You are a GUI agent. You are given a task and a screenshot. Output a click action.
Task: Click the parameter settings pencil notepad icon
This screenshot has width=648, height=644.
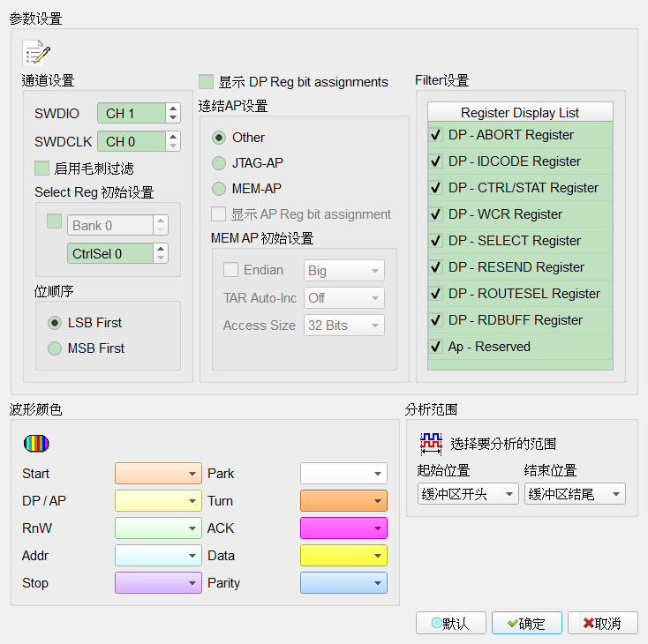(x=36, y=53)
